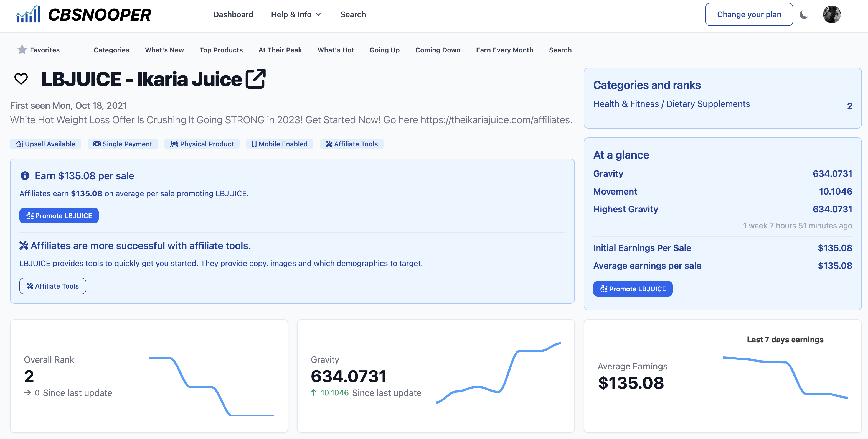This screenshot has width=868, height=439.
Task: Toggle dark mode with the moon icon
Action: (x=804, y=14)
